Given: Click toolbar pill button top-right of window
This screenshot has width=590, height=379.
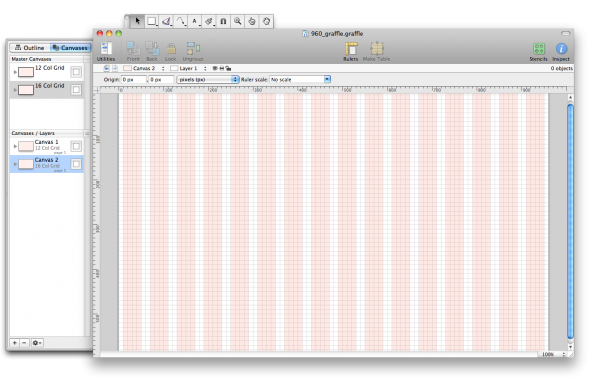Looking at the screenshot, I should tap(566, 33).
